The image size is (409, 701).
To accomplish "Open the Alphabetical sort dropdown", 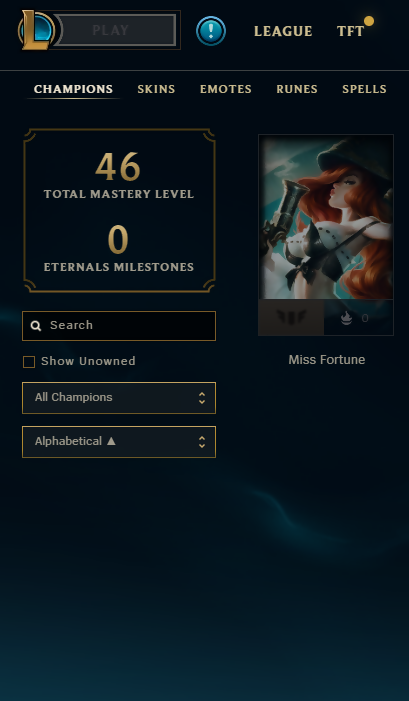I will [x=119, y=442].
